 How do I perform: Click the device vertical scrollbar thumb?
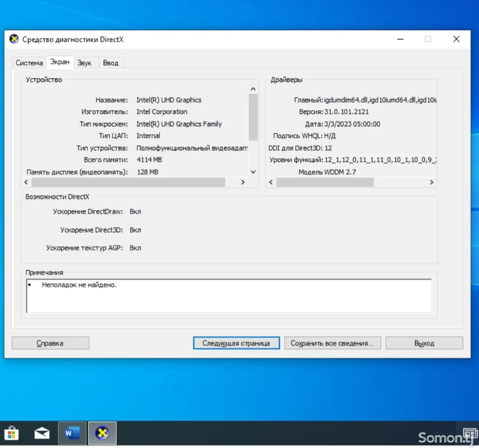(x=253, y=117)
